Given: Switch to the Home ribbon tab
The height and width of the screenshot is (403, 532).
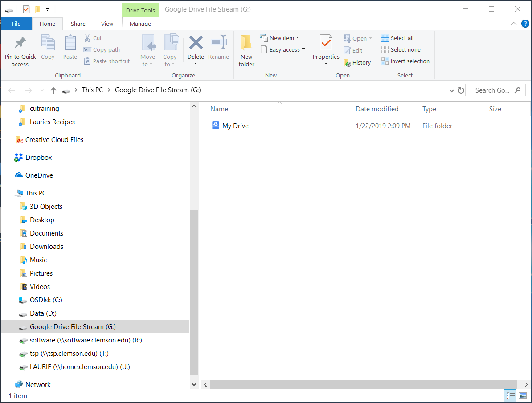Looking at the screenshot, I should click(48, 24).
